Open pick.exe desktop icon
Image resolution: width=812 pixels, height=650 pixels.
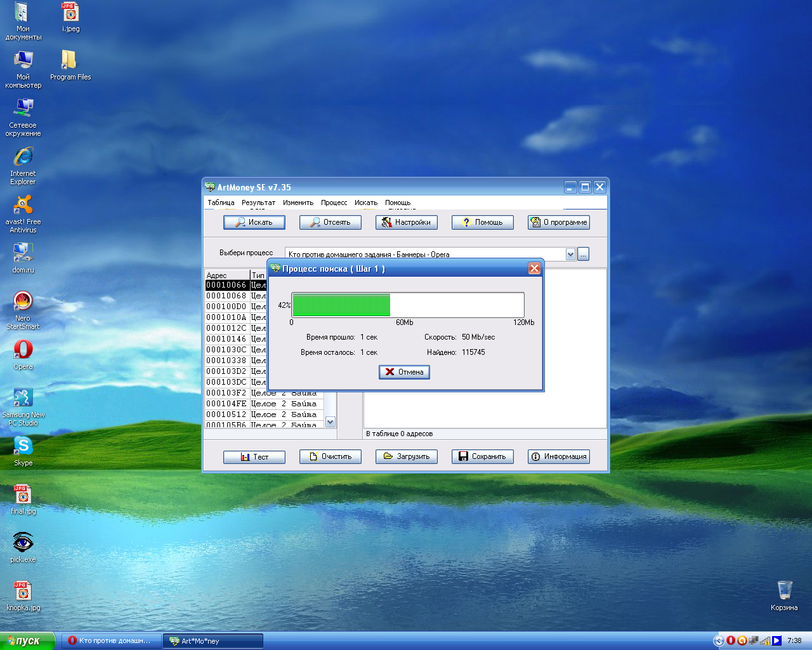tap(23, 548)
